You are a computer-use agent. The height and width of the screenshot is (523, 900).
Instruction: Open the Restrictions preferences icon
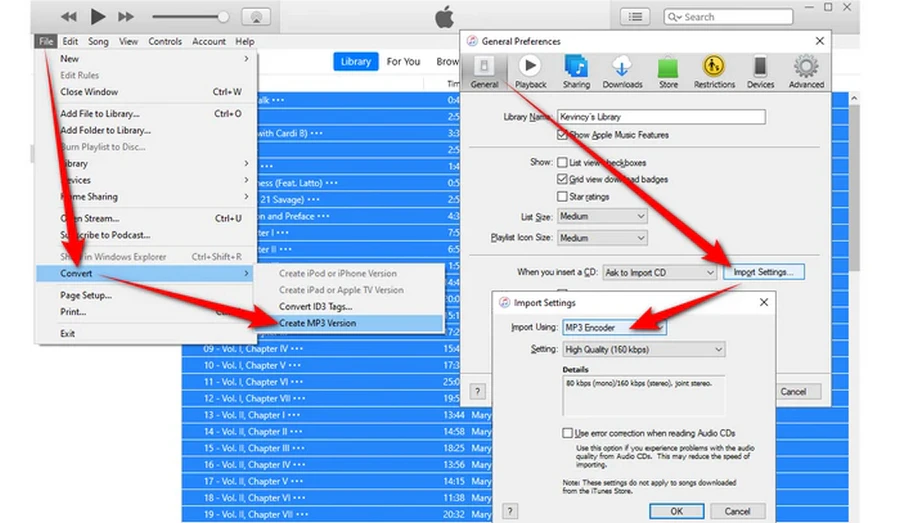point(714,72)
